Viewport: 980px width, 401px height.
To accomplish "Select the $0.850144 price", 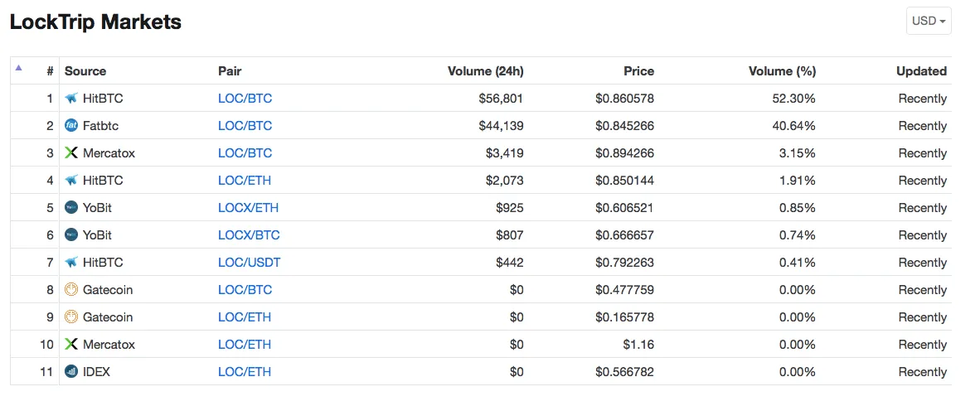I will 624,181.
